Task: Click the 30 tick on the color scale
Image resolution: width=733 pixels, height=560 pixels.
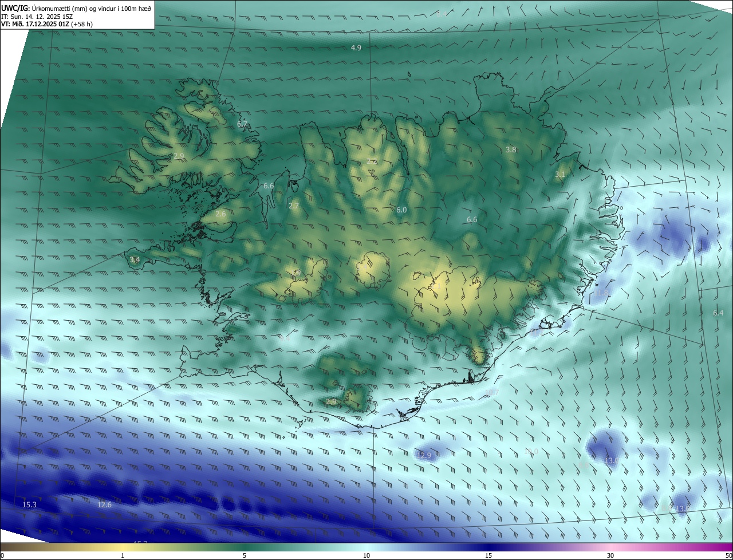Action: click(610, 555)
